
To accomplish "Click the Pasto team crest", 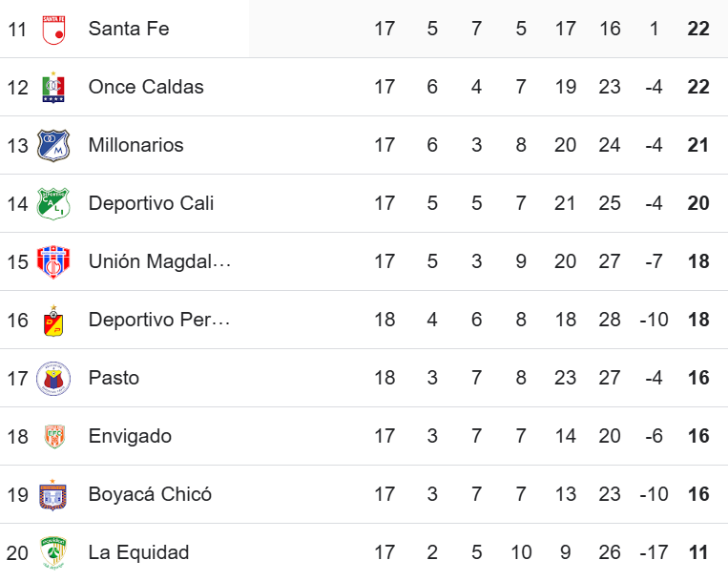I will point(53,379).
